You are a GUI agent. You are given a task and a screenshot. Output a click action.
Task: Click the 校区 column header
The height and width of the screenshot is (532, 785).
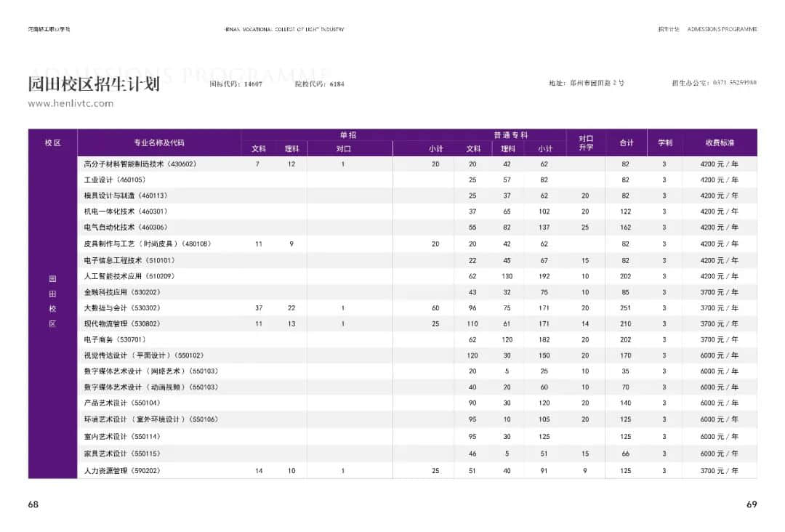[x=52, y=142]
